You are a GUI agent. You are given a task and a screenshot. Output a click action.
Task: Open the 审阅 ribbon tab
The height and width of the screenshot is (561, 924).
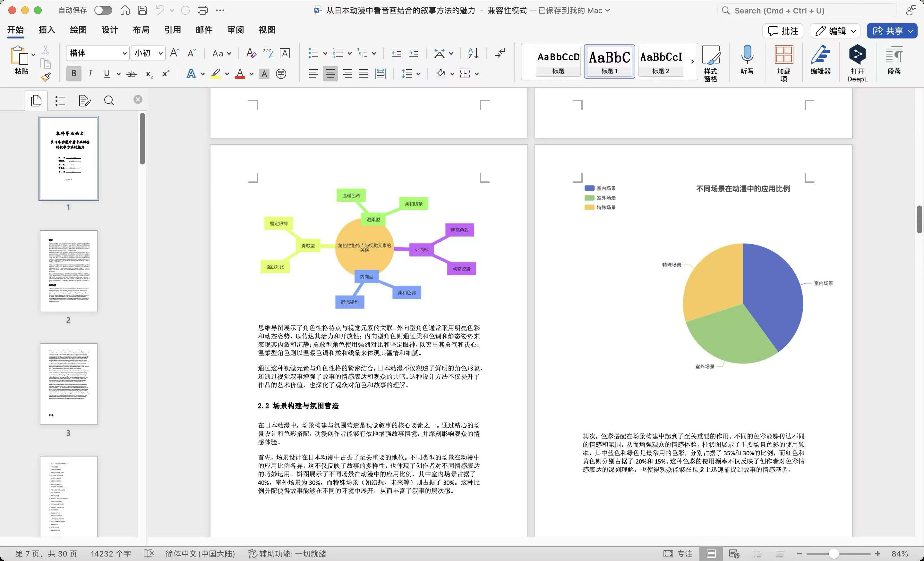(x=235, y=30)
